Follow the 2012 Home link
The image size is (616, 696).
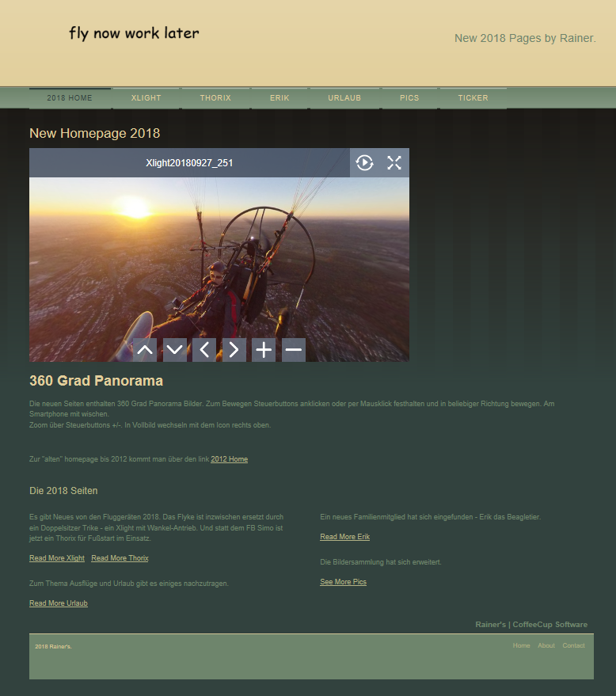[x=229, y=459]
